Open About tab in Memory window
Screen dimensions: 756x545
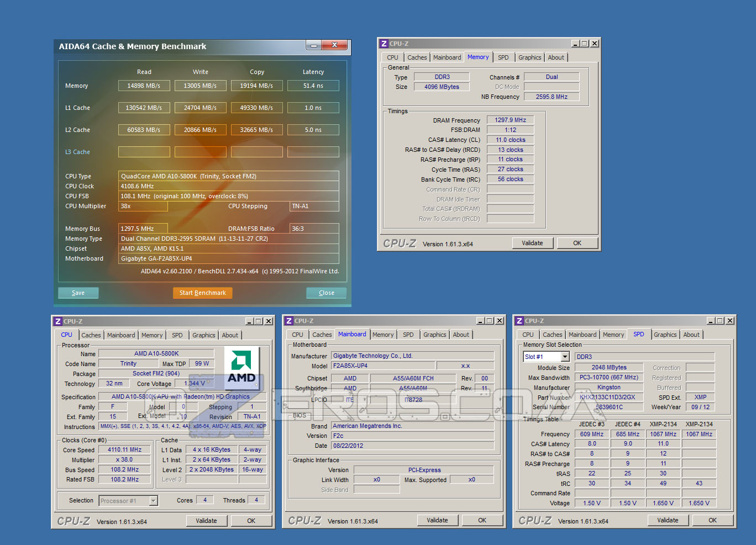556,57
